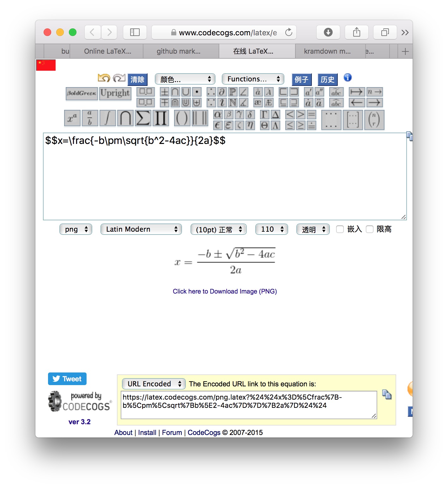
Task: Redo the last change
Action: point(119,78)
